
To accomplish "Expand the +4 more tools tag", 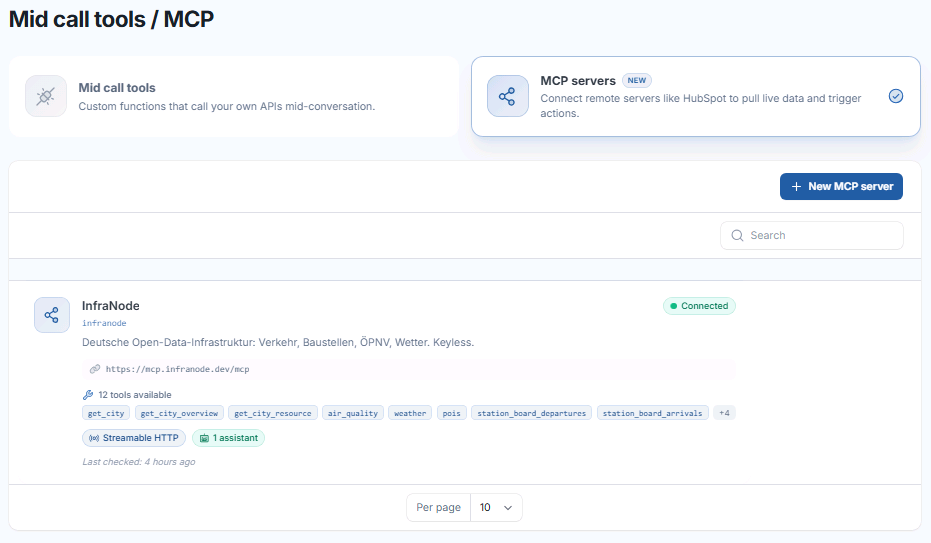I will tap(724, 413).
